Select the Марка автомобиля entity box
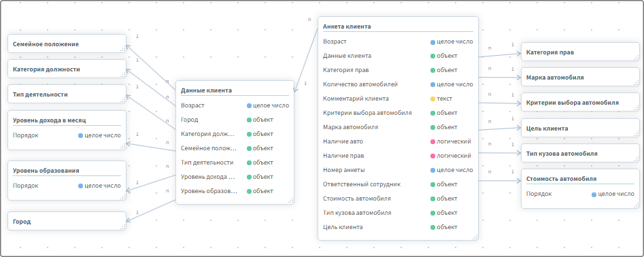 click(x=580, y=78)
